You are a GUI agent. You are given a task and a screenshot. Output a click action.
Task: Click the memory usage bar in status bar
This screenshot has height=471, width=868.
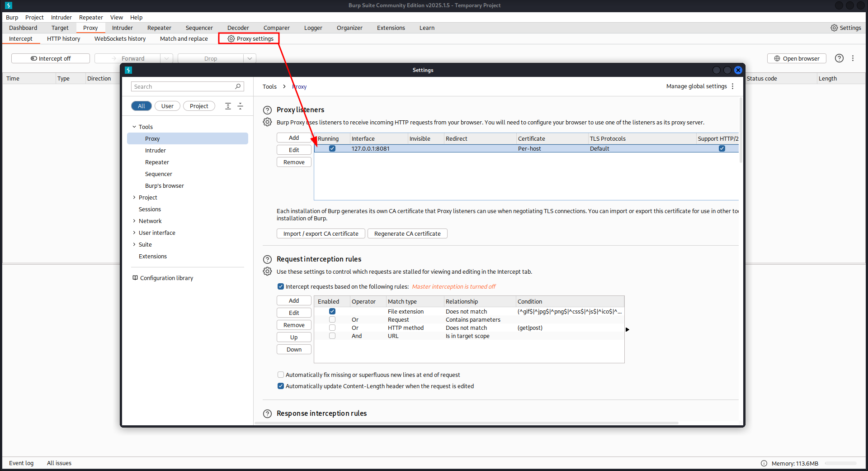click(840, 463)
